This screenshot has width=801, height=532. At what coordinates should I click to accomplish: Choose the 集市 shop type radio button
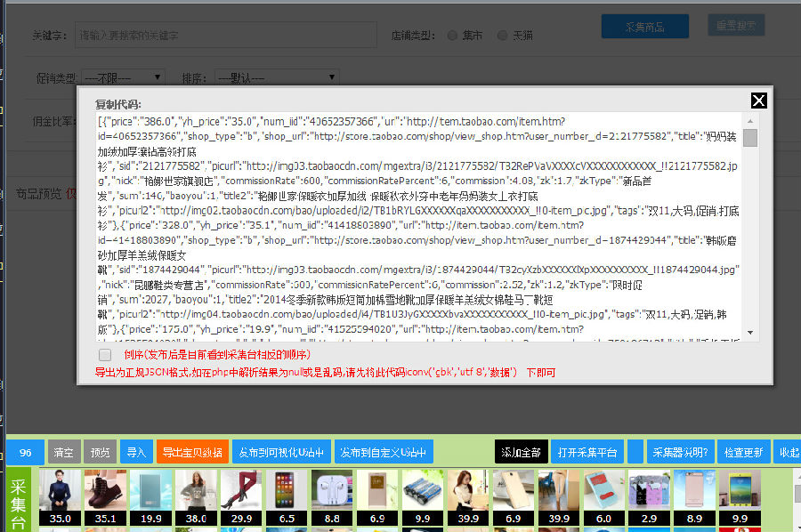(452, 36)
